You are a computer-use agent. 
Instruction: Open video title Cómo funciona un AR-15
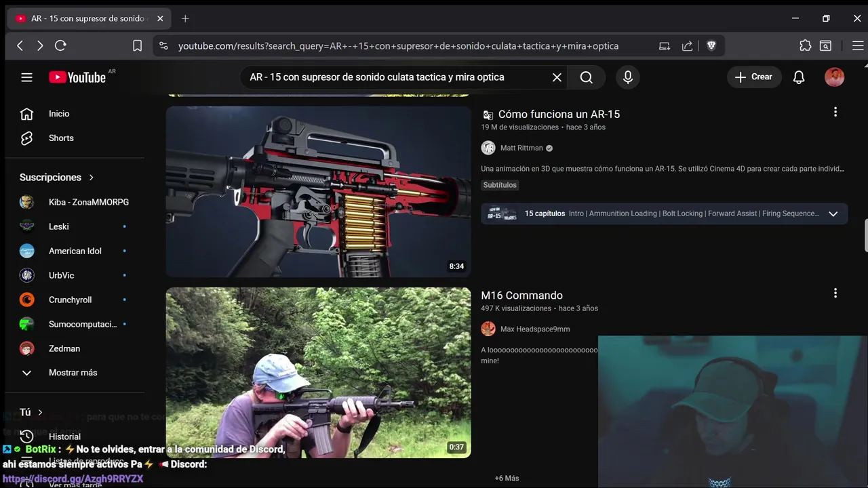[559, 115]
